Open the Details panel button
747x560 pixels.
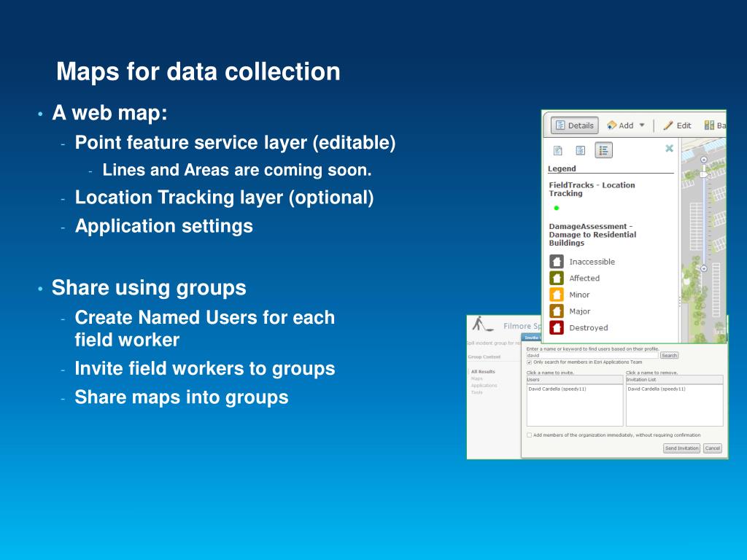click(x=575, y=125)
